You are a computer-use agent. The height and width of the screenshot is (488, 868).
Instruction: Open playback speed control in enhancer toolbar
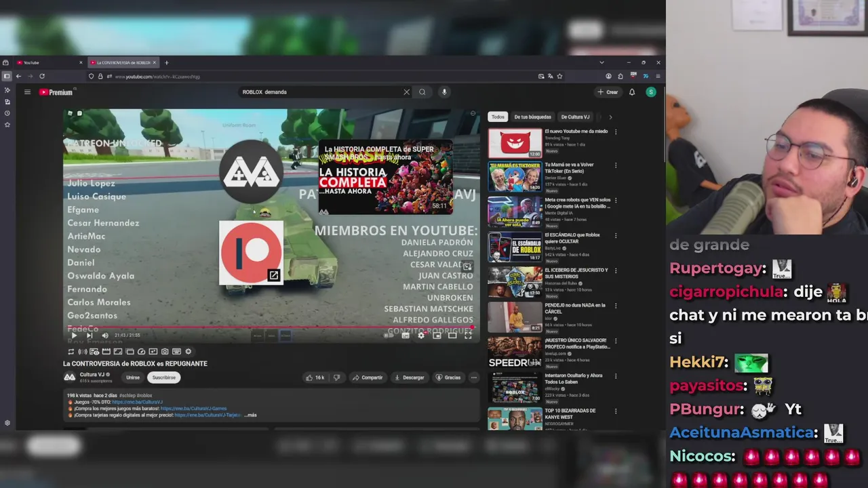click(141, 352)
